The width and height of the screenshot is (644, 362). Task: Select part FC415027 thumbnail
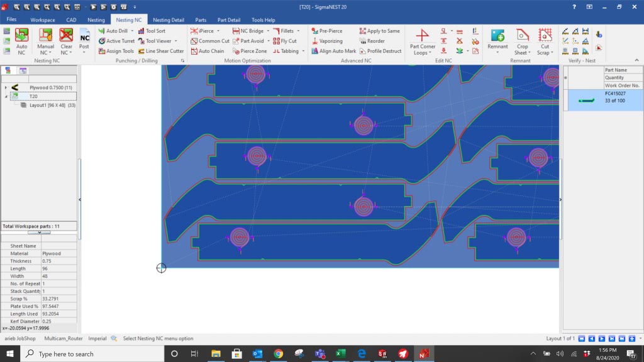point(586,100)
